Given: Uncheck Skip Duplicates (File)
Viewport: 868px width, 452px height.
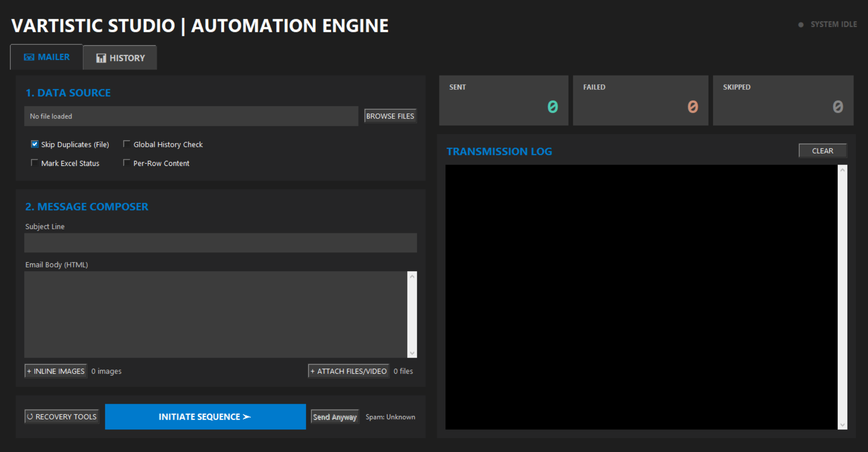Looking at the screenshot, I should click(x=34, y=144).
